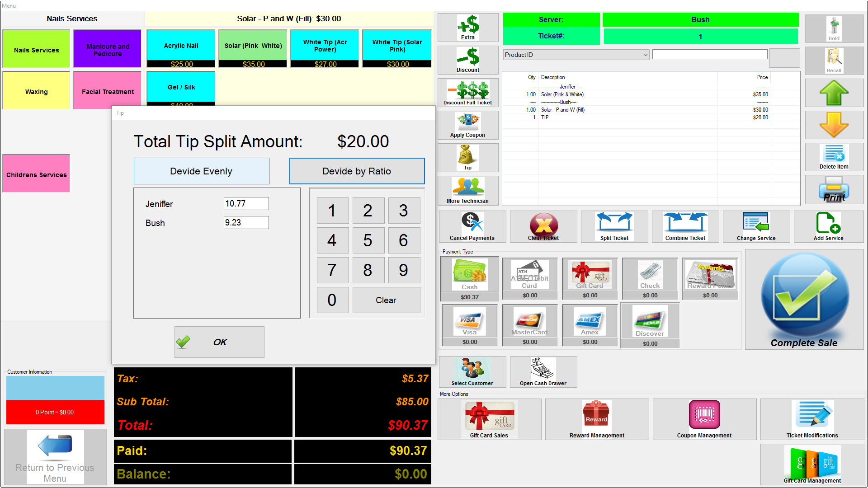
Task: Click the Extra charge icon
Action: pos(468,27)
